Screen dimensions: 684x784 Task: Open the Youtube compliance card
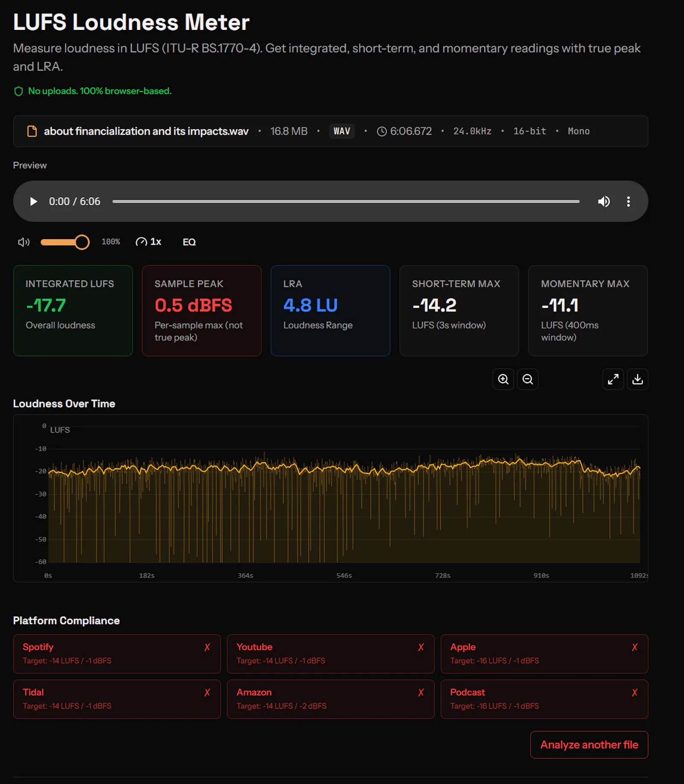click(x=330, y=654)
